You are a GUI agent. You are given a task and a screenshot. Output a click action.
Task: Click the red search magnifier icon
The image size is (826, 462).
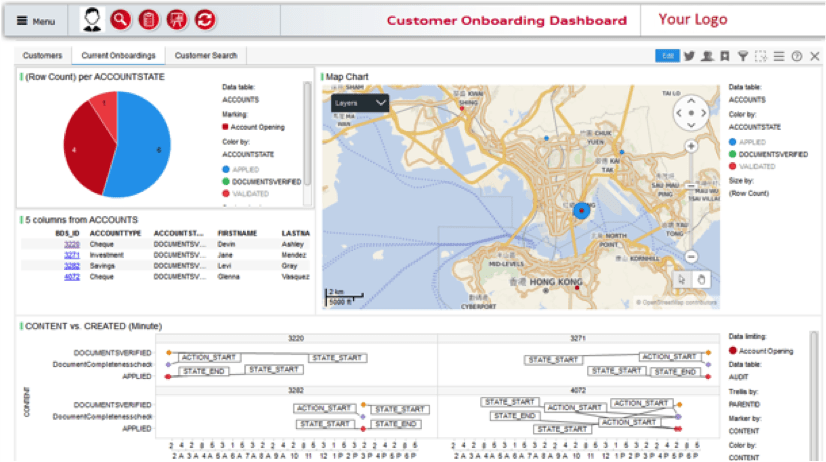121,20
